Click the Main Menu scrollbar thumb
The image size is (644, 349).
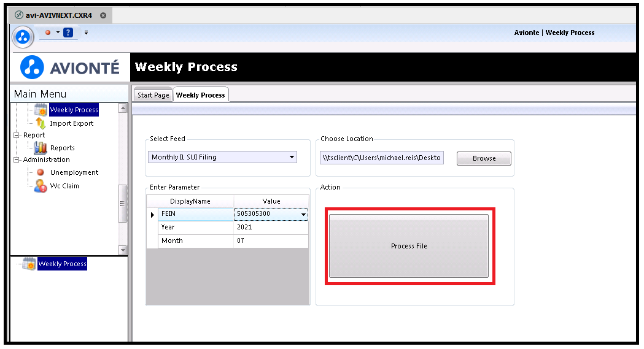(x=123, y=204)
